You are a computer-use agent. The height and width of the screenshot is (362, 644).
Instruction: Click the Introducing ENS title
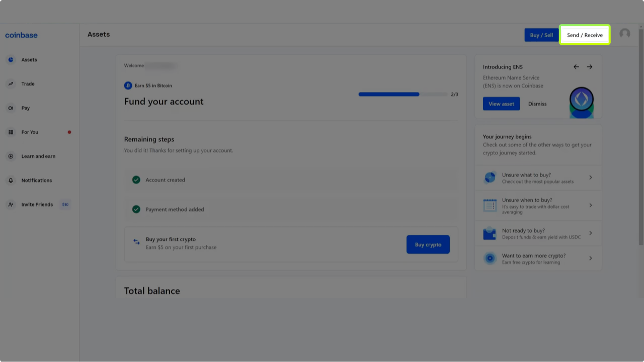coord(503,67)
